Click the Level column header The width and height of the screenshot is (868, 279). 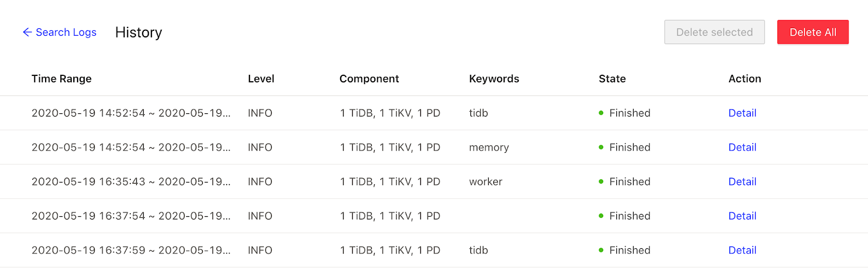pyautogui.click(x=261, y=79)
